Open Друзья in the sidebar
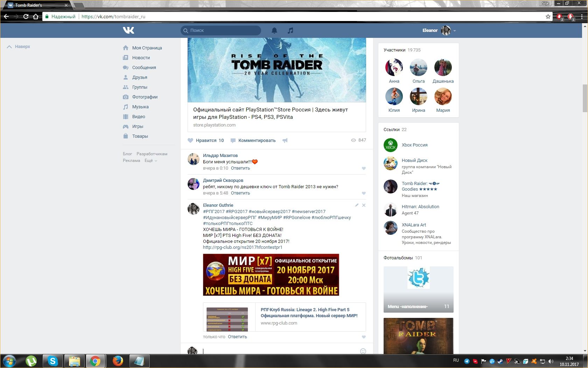The width and height of the screenshot is (588, 368). click(x=140, y=77)
